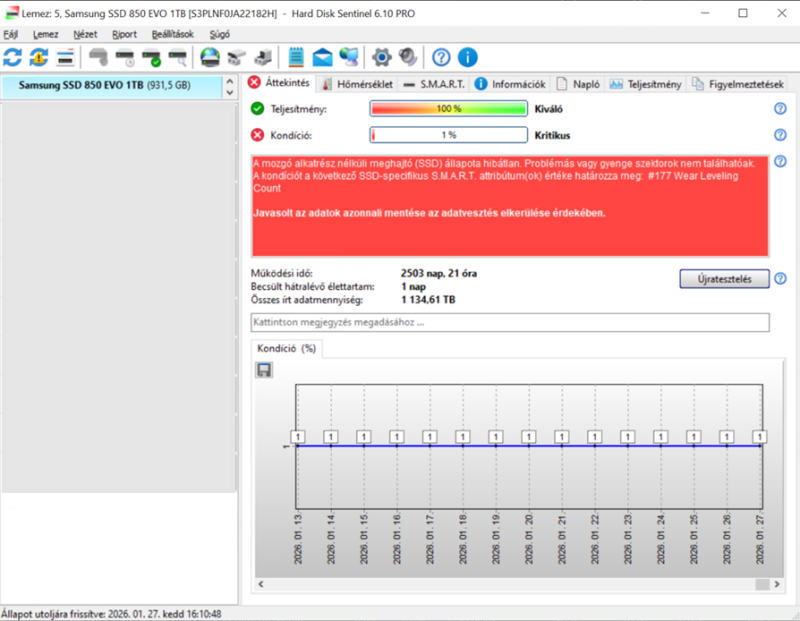Switch to the Teljesítmény tab

646,84
